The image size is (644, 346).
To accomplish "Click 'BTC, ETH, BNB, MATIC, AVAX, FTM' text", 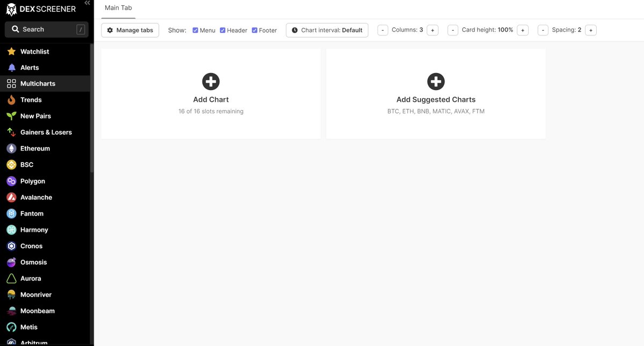I will click(436, 112).
